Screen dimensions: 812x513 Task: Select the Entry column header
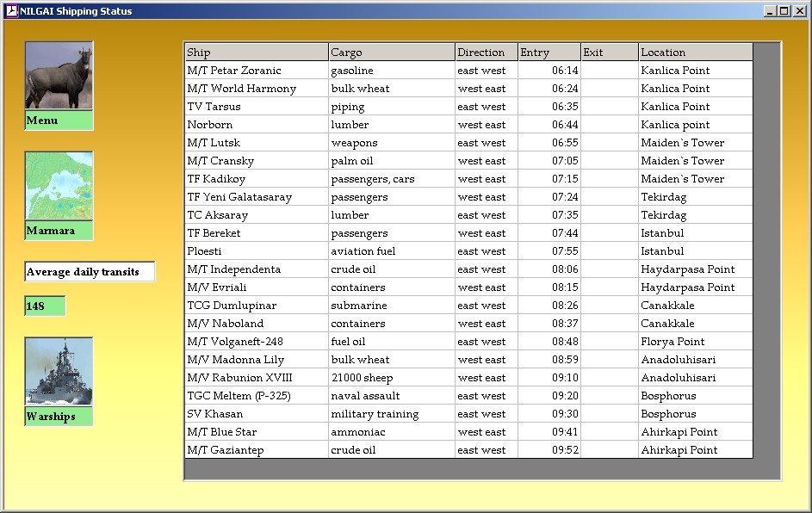(x=549, y=53)
